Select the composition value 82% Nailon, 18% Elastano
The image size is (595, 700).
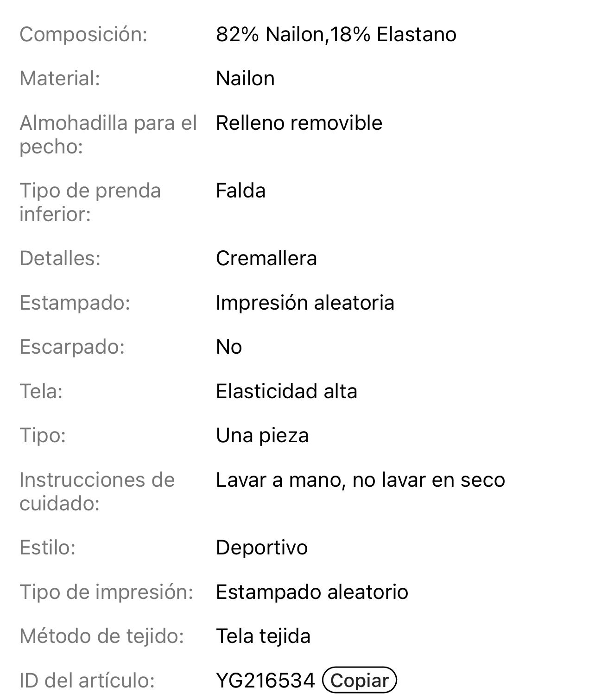336,34
